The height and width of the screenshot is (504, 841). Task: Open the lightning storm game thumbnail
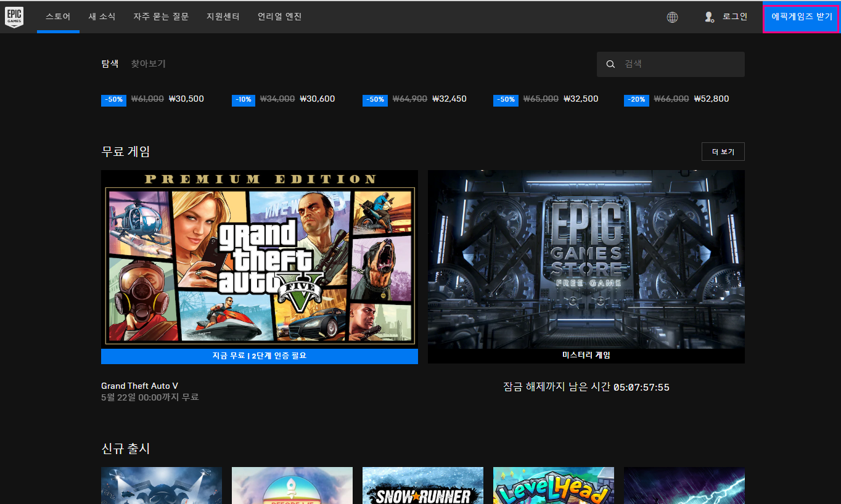click(684, 486)
